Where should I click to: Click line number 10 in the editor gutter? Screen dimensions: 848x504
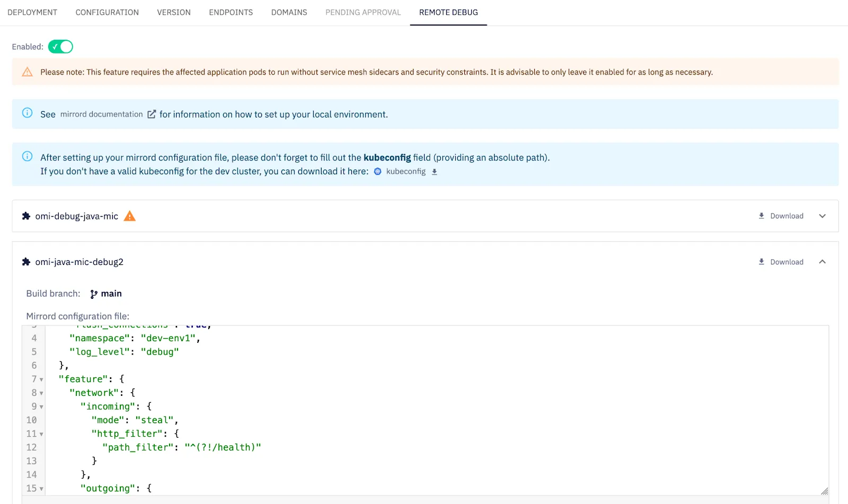click(x=32, y=420)
